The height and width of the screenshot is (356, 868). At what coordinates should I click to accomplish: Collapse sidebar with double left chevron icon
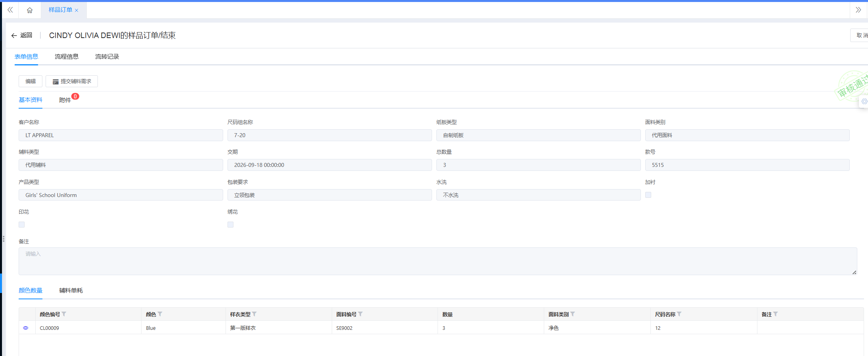click(x=10, y=10)
